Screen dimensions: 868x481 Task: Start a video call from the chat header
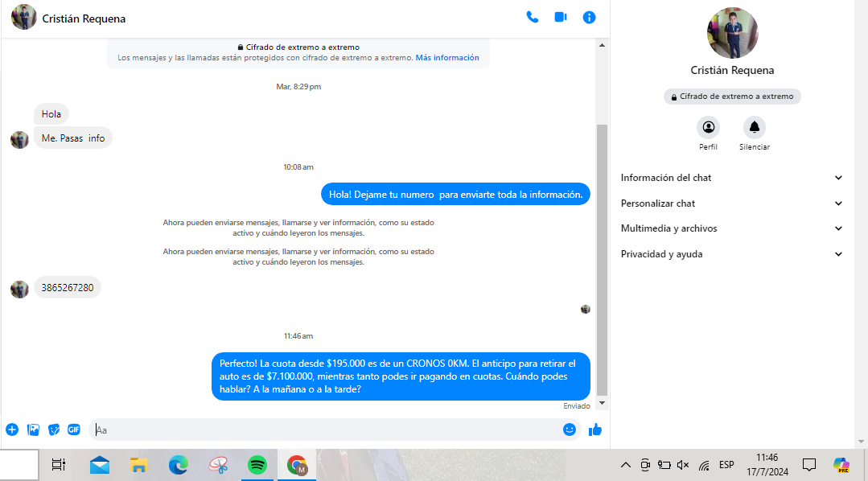pyautogui.click(x=561, y=17)
